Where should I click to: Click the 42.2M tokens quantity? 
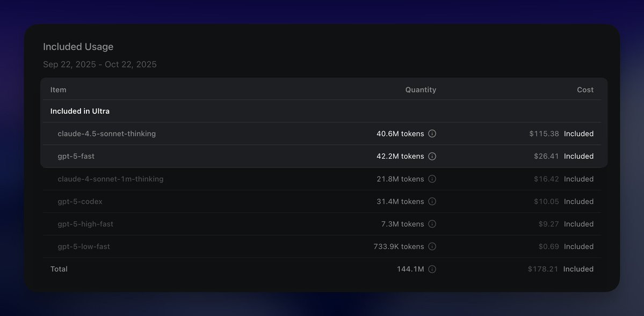point(400,156)
